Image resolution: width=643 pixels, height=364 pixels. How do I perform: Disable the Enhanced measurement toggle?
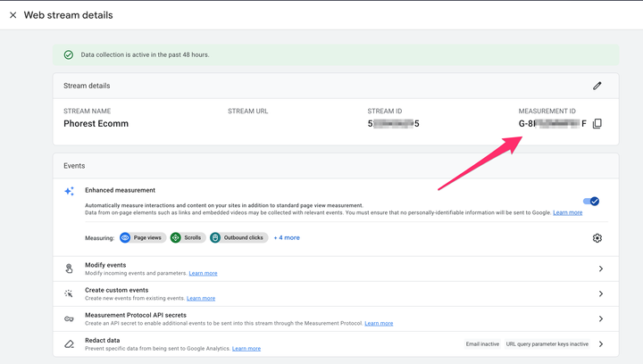click(x=590, y=202)
